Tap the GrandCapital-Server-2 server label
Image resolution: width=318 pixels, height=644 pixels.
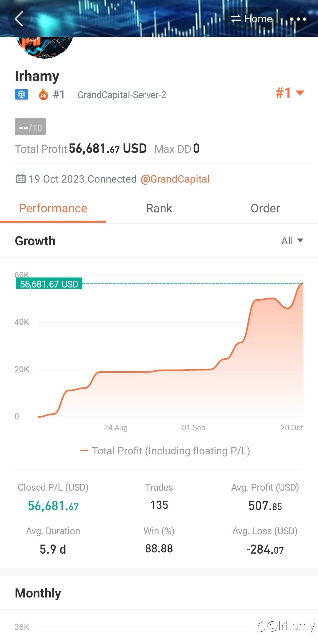122,95
